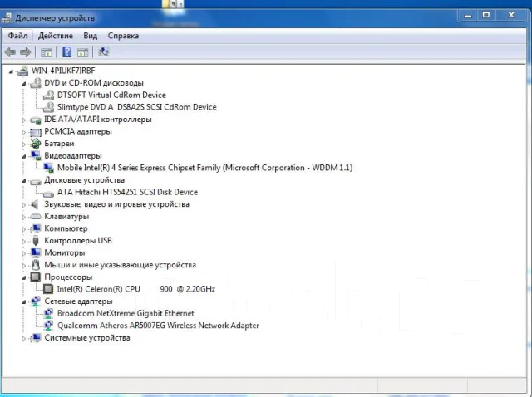Screen dimensions: 532x397
Task: Click the Процессоры chip icon
Action: click(36, 277)
